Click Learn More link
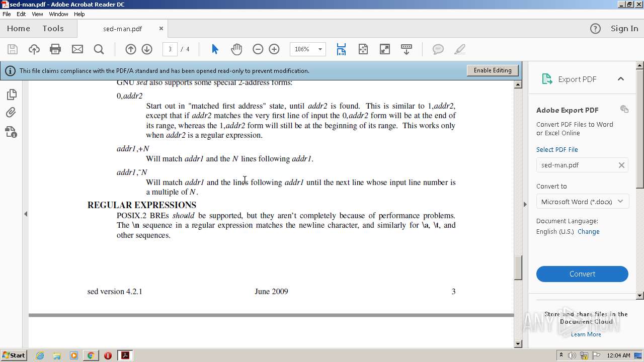Viewport: 644px width, 362px height. pyautogui.click(x=586, y=334)
